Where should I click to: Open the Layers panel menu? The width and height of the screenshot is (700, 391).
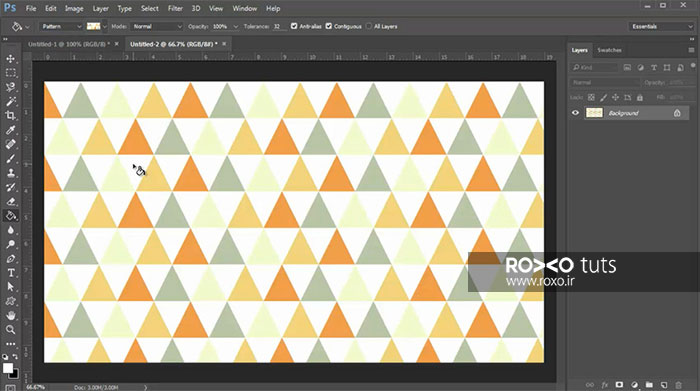click(691, 50)
